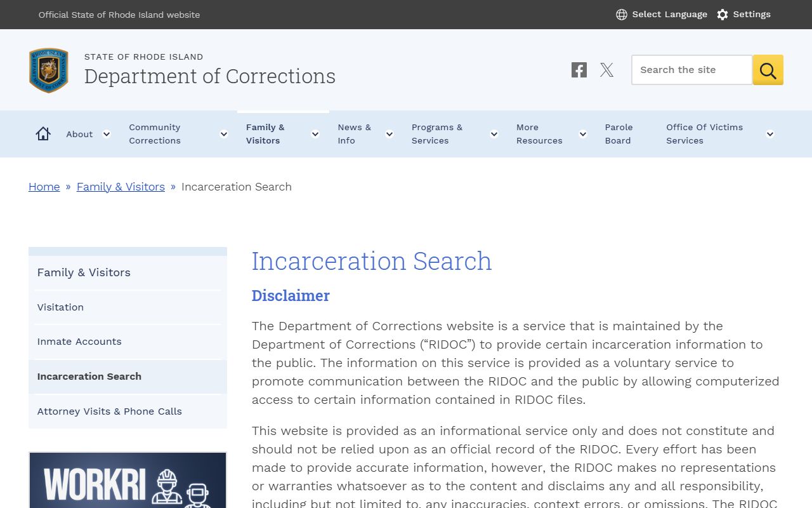Expand the Family & Visitors chevron
Image resolution: width=812 pixels, height=508 pixels.
pyautogui.click(x=315, y=134)
